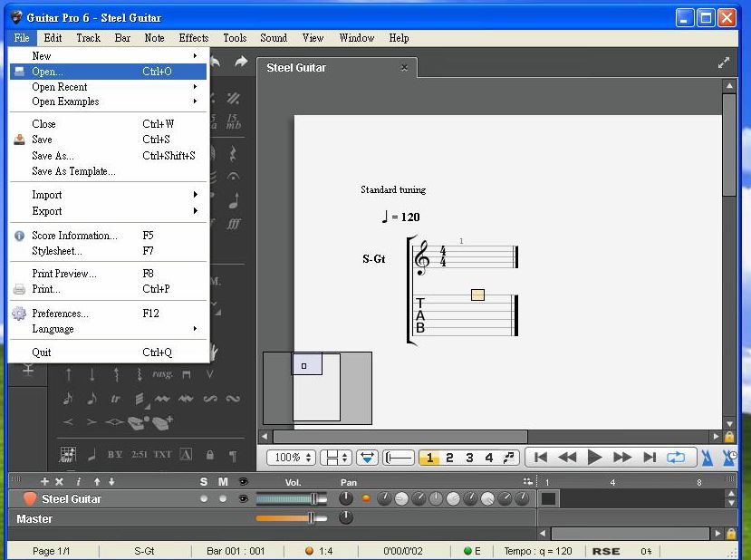Viewport: 751px width, 560px height.
Task: Expand the New submenu
Action: pos(108,55)
